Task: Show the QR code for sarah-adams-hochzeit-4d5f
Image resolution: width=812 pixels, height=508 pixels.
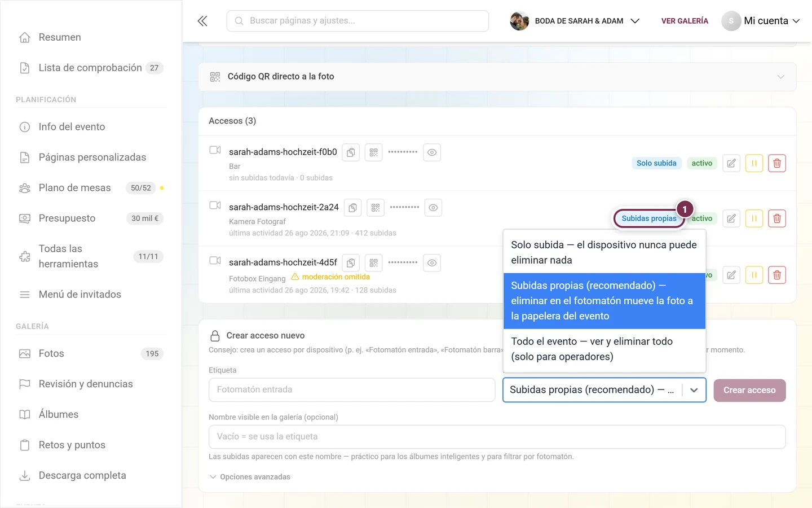Action: coord(373,263)
